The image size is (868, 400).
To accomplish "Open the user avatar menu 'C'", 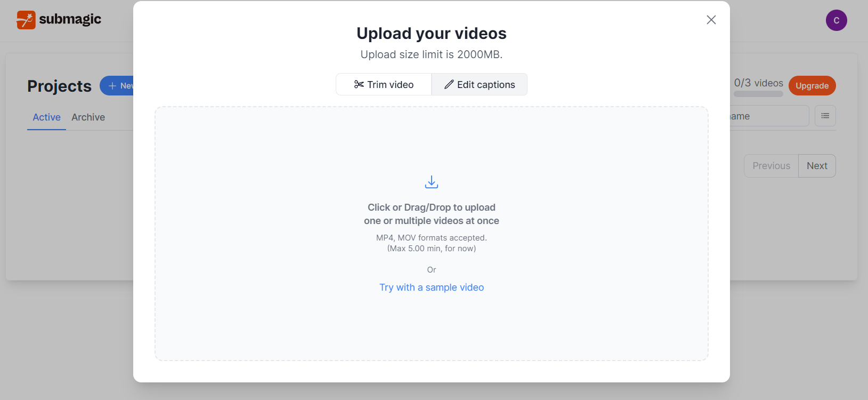I will pos(836,20).
